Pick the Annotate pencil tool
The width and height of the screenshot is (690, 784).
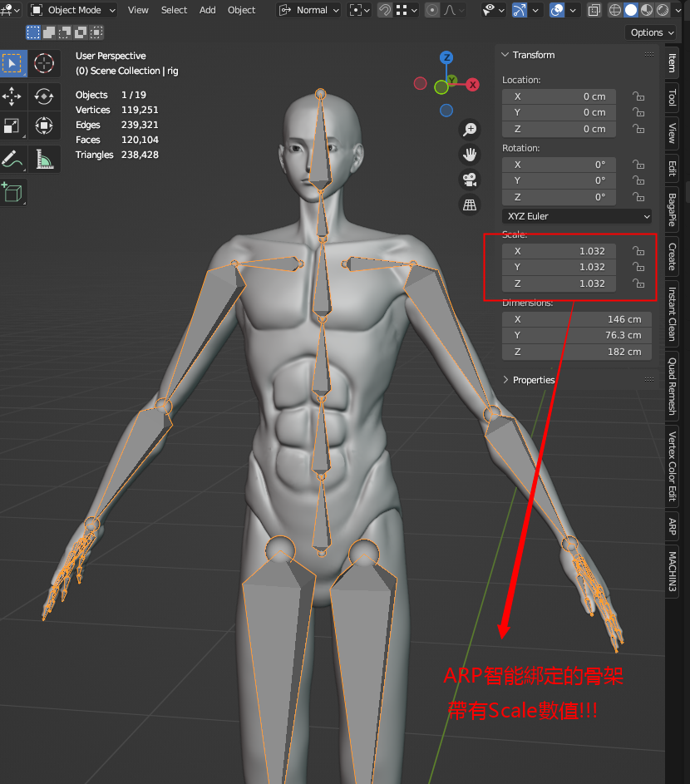12,158
